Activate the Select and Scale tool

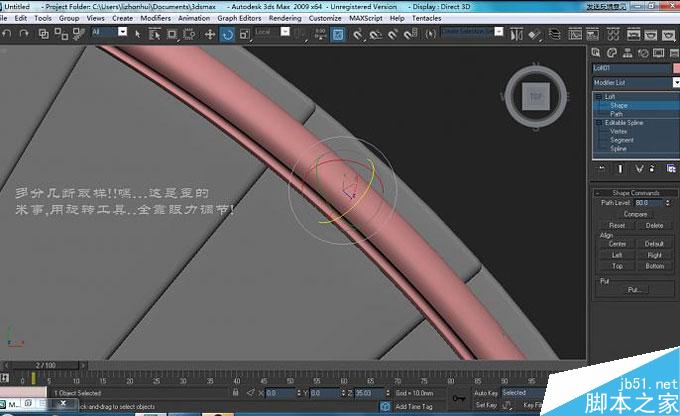245,34
